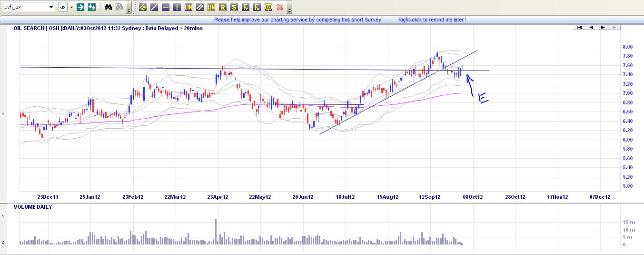Screen dimensions: 644x255
Task: Expand the ax exchange dropdown arrow
Action: coord(71,7)
